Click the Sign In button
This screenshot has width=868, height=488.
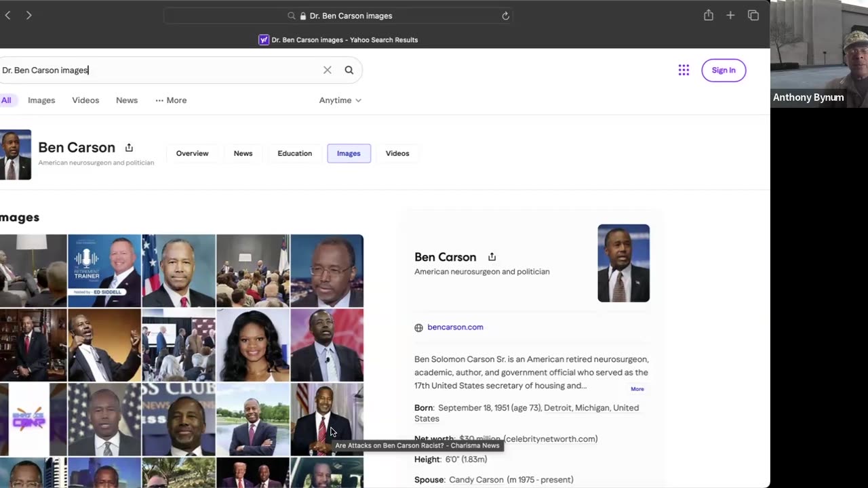point(724,70)
